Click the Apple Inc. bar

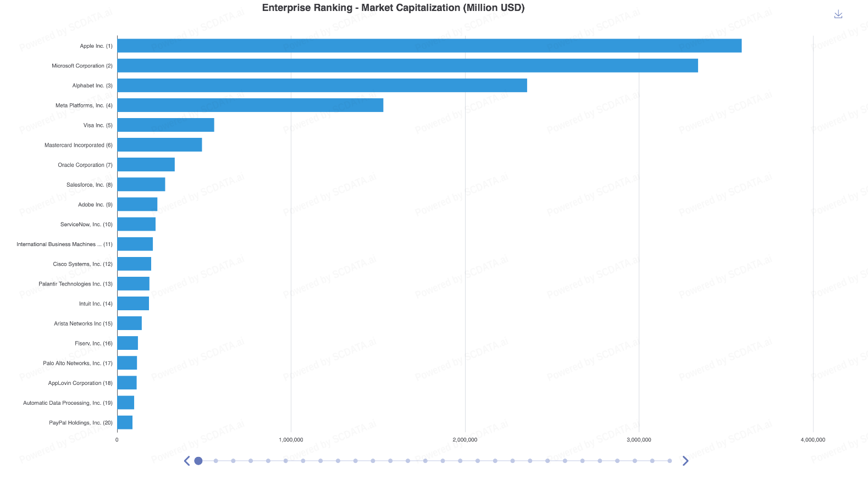tap(429, 46)
